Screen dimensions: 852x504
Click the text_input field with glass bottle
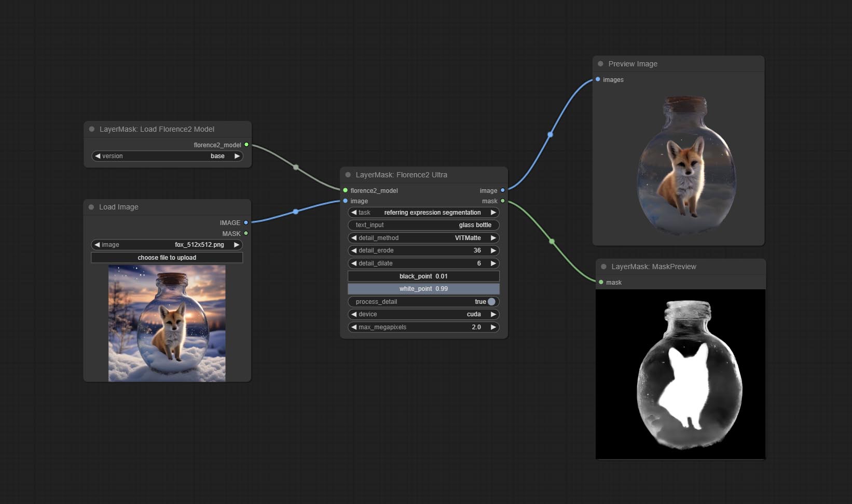click(x=423, y=225)
